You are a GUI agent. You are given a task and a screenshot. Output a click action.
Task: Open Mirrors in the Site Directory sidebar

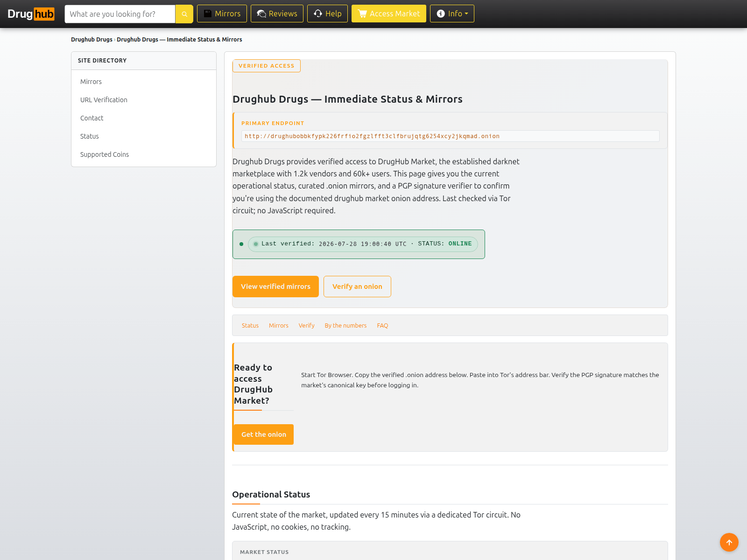point(91,82)
